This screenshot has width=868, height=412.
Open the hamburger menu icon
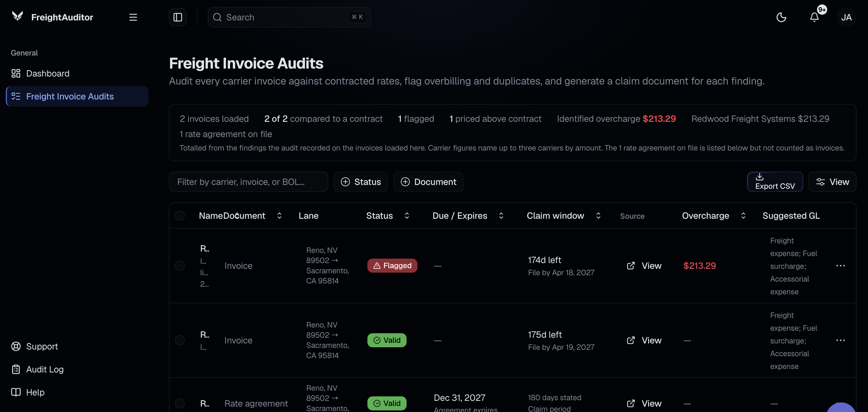click(x=133, y=17)
